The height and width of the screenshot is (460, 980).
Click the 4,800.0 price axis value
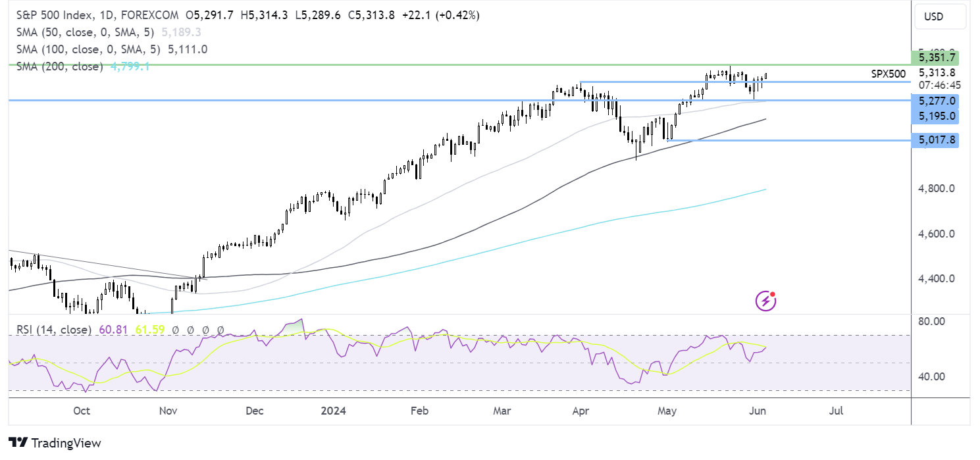click(x=937, y=189)
